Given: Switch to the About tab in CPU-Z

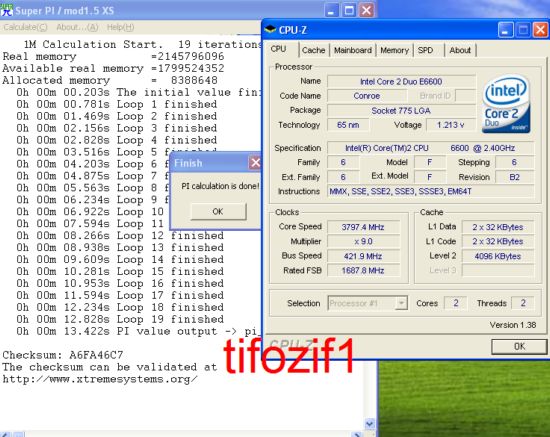Looking at the screenshot, I should [460, 50].
